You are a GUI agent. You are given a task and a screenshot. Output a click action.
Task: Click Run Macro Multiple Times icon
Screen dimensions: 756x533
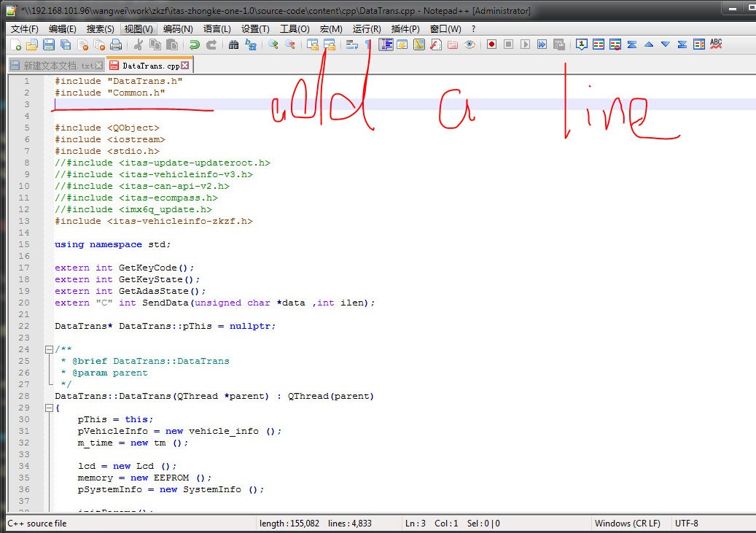pos(542,45)
